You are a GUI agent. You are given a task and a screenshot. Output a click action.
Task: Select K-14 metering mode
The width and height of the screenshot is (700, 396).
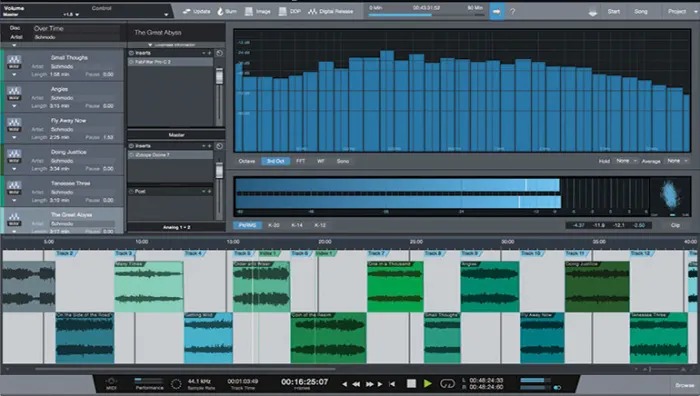coord(297,225)
